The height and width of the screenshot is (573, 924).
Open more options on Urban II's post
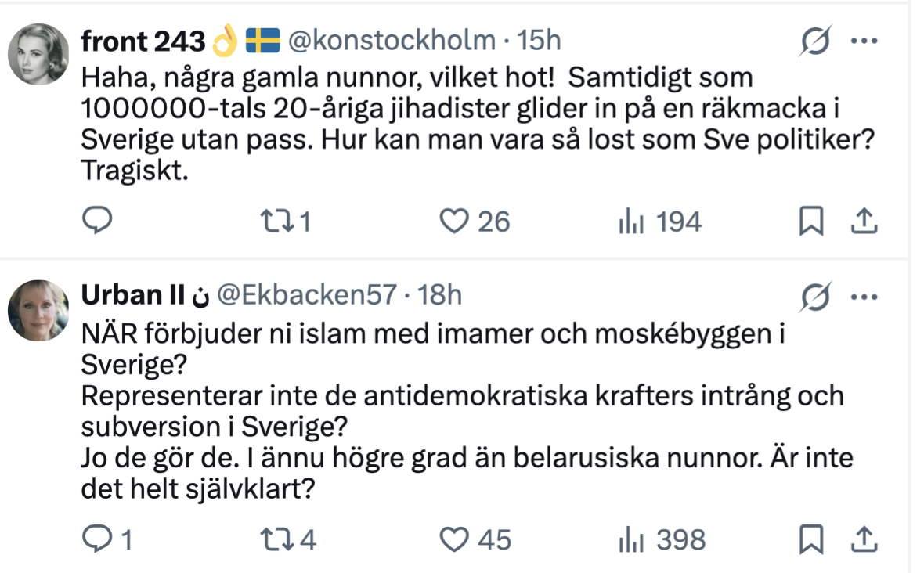coord(864,297)
